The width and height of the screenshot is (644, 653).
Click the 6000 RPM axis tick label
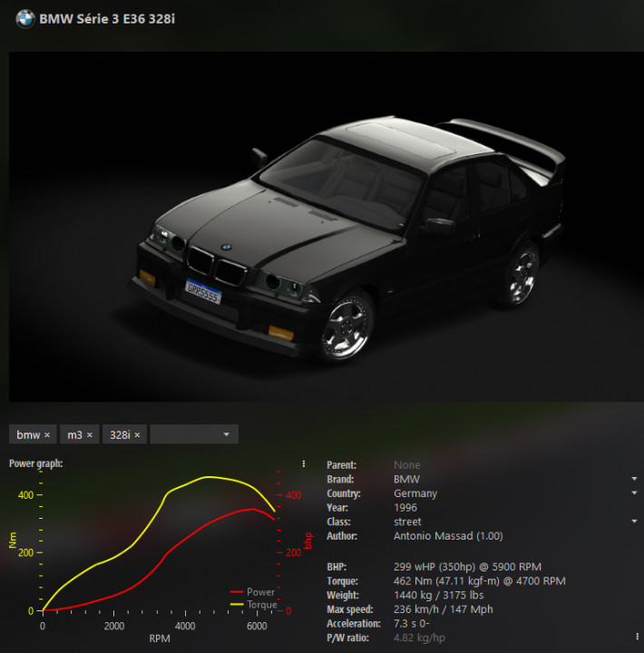(257, 626)
